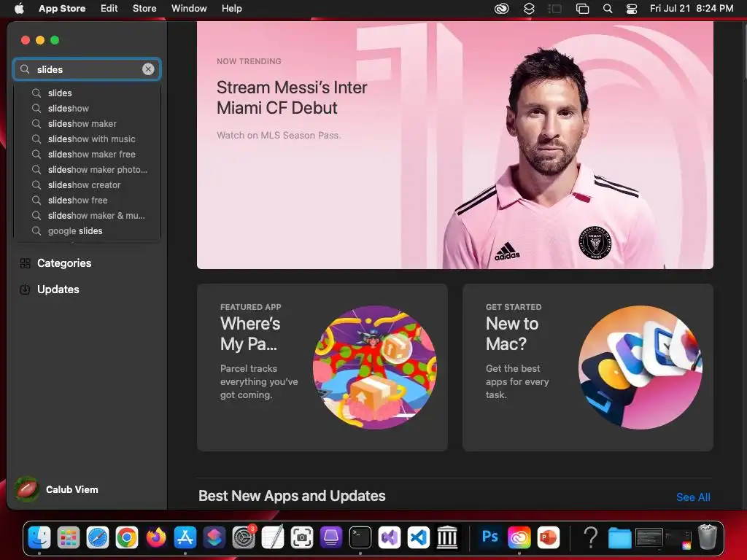Click the minimized dark window in Dock
The image size is (747, 560).
649,538
